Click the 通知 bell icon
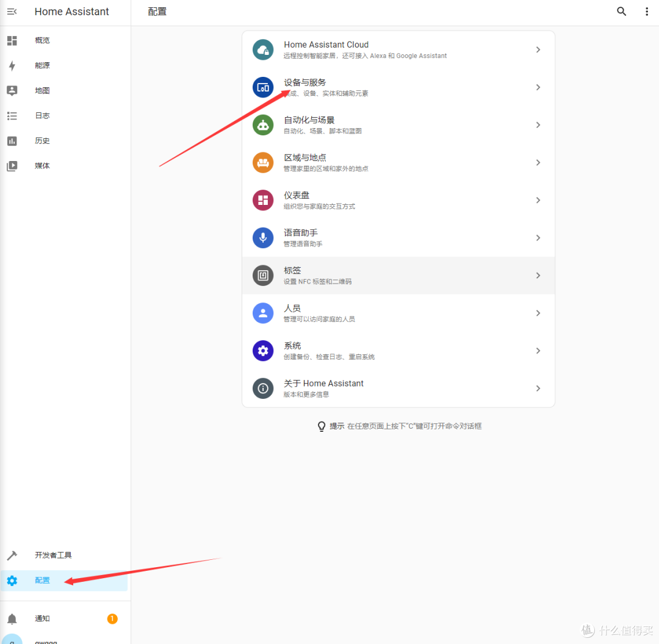The width and height of the screenshot is (659, 644). pos(12,618)
